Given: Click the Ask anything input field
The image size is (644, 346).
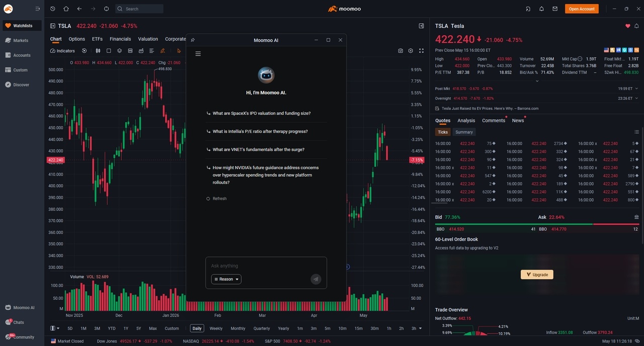Looking at the screenshot, I should (266, 266).
